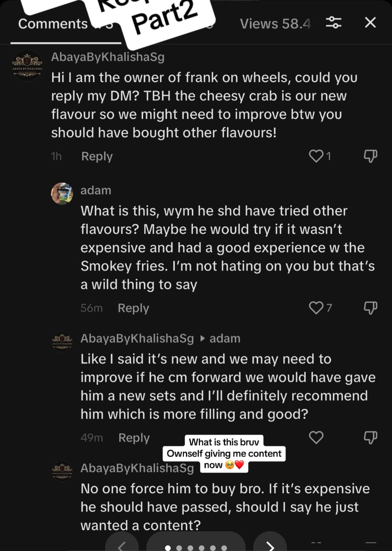Image resolution: width=392 pixels, height=551 pixels.
Task: Go to next slide with right arrow
Action: 270,544
